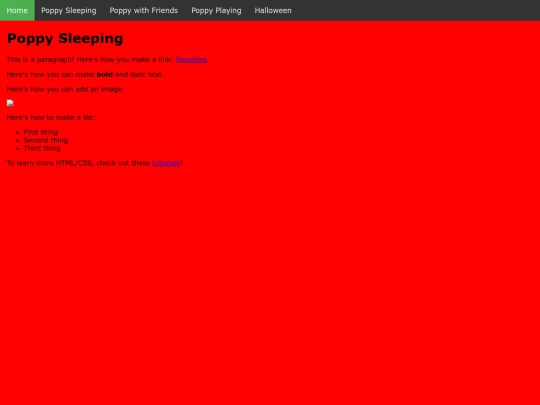Click 'To learn more HTML/CSS' text

pos(49,163)
